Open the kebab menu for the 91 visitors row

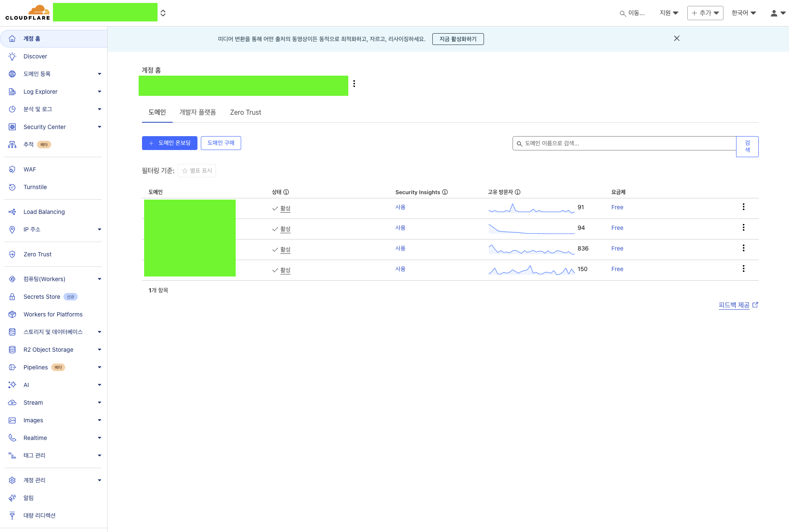point(744,207)
